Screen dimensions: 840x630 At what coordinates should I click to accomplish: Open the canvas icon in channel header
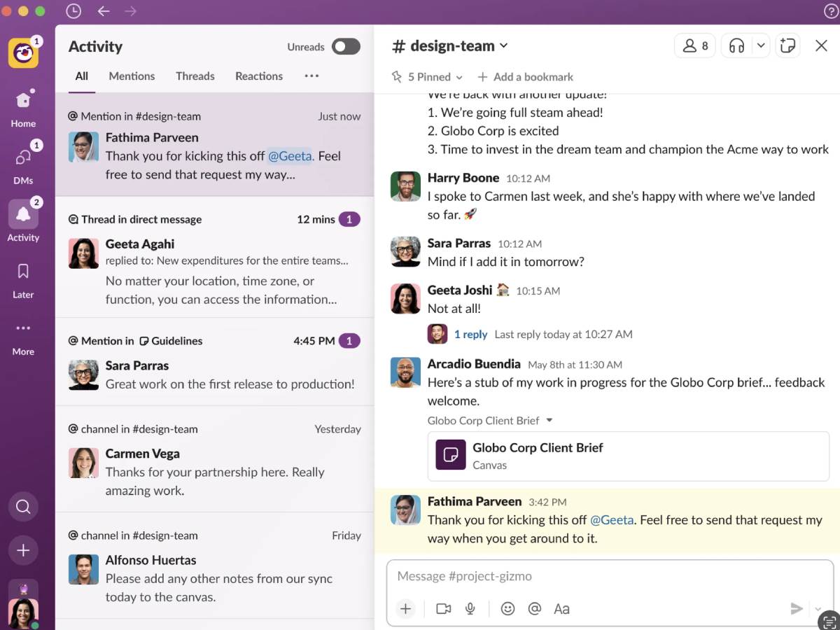[787, 46]
